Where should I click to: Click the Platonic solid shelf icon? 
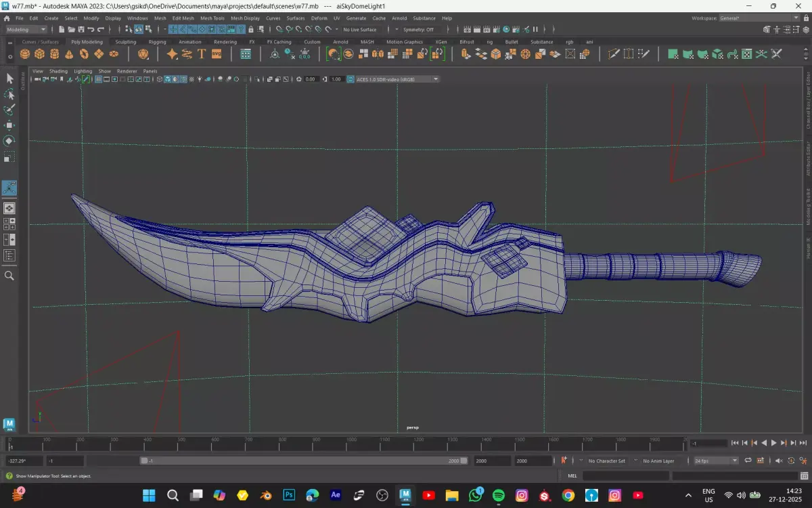[143, 54]
